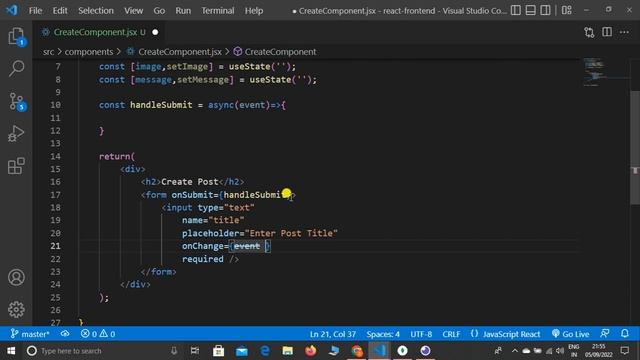Click the VS Code logo icon

(x=12, y=10)
